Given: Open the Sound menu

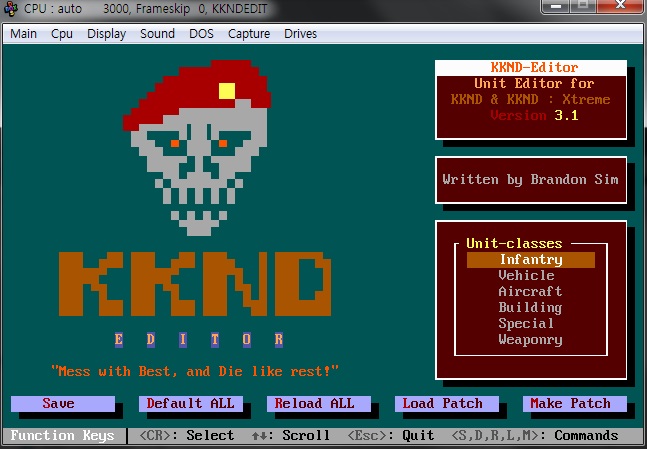Looking at the screenshot, I should [157, 34].
